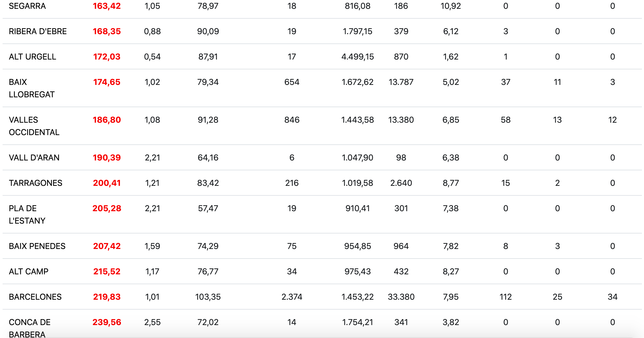Select the PLA DE L'ESTANY name

pos(27,215)
